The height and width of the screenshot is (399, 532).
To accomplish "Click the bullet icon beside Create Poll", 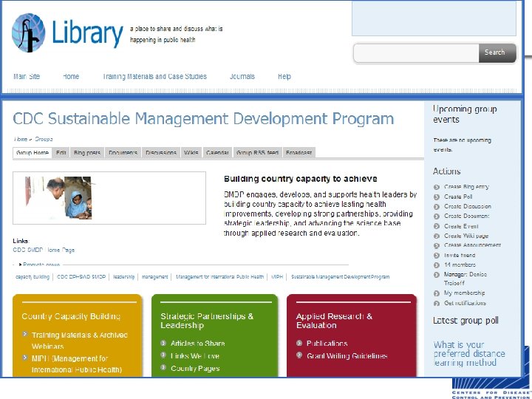I will (x=437, y=197).
